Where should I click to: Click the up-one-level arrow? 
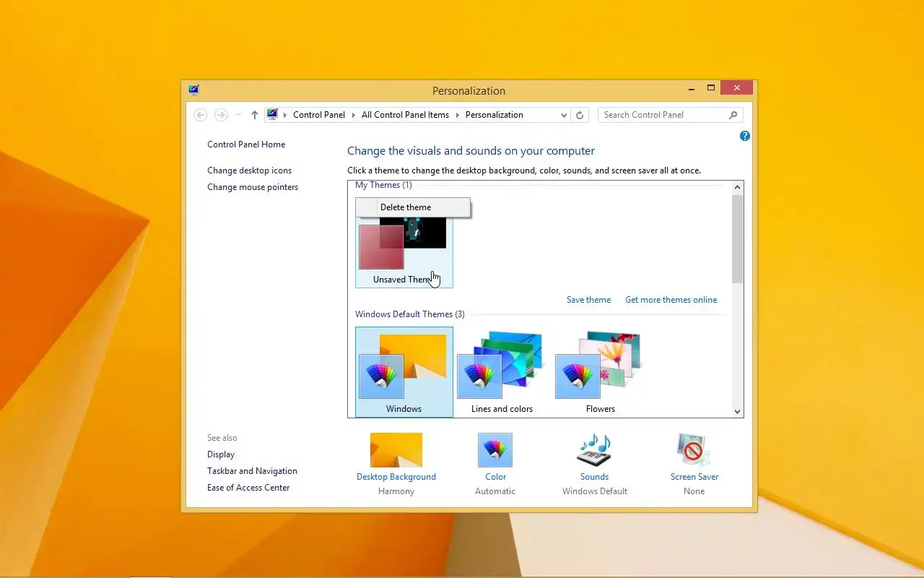click(x=254, y=115)
